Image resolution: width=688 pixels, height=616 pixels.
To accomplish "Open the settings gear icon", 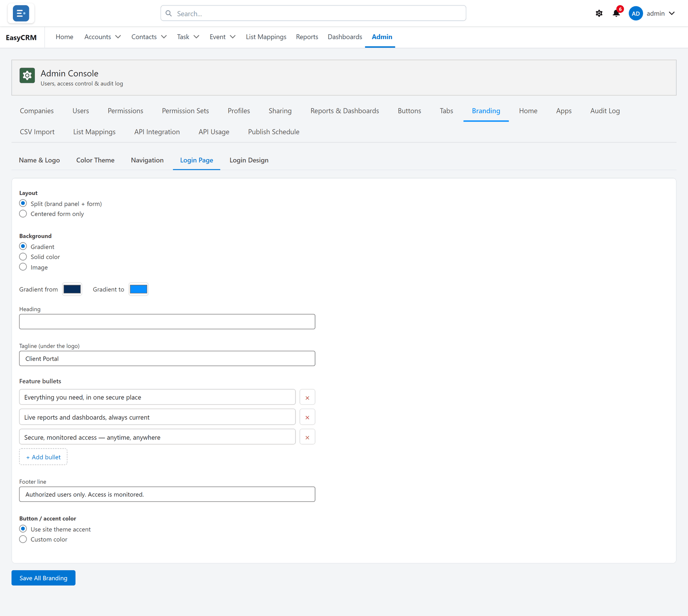I will [x=599, y=13].
